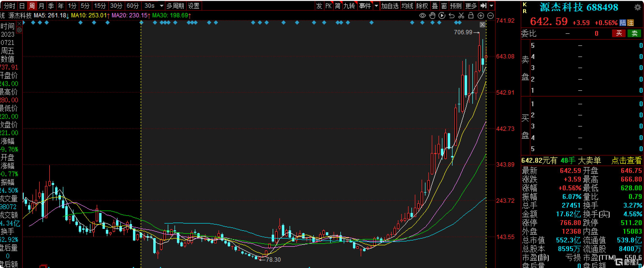Open the period dropdown after 30s
This screenshot has width=644, height=268.
click(162, 6)
